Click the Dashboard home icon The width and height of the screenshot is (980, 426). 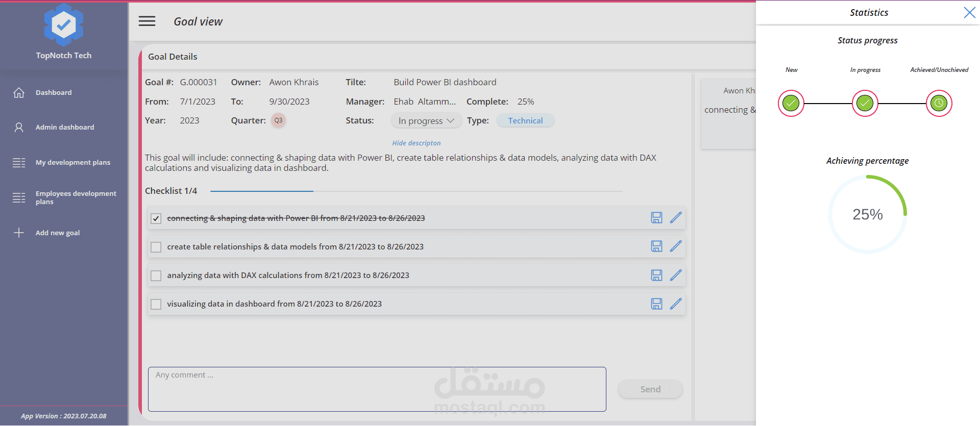[19, 92]
